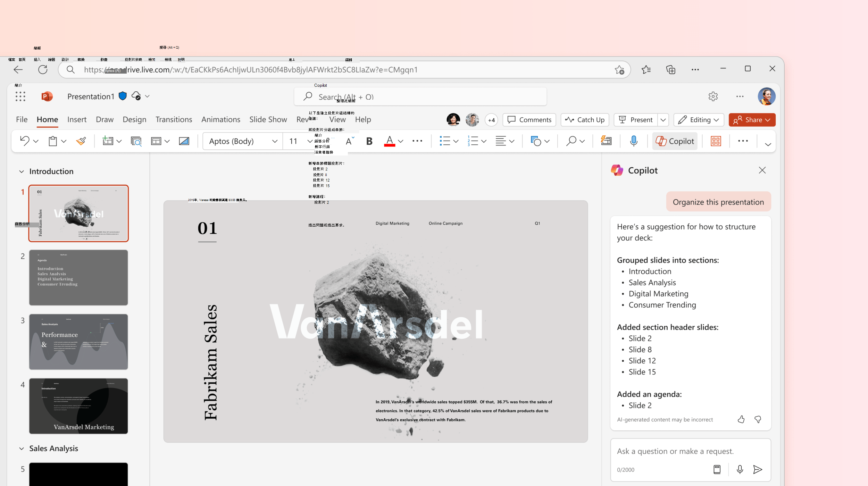
Task: Click the PowerPoint logo icon
Action: pos(47,96)
